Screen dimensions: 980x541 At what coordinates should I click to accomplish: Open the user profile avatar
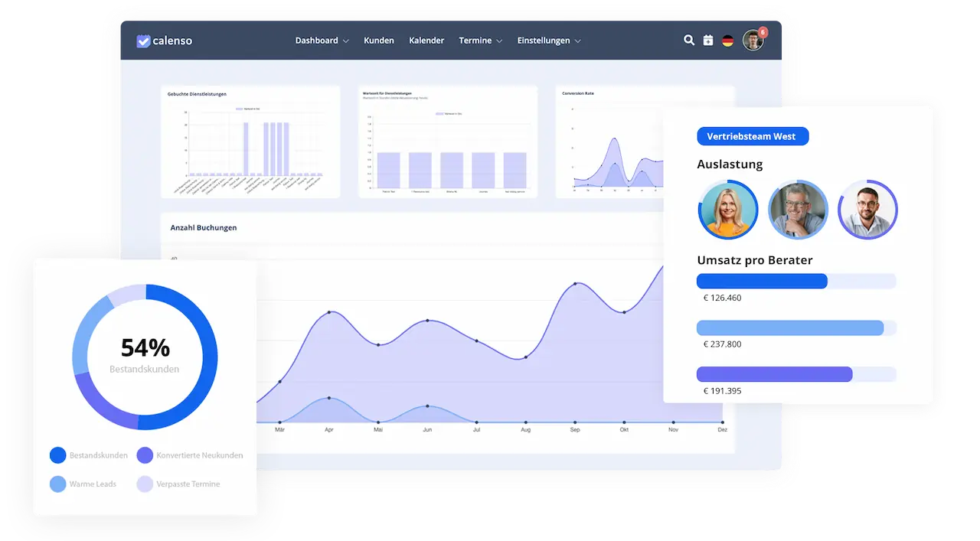click(x=752, y=41)
